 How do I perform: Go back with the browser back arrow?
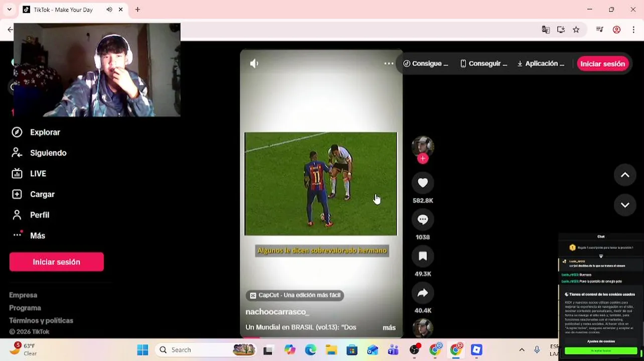click(x=10, y=30)
